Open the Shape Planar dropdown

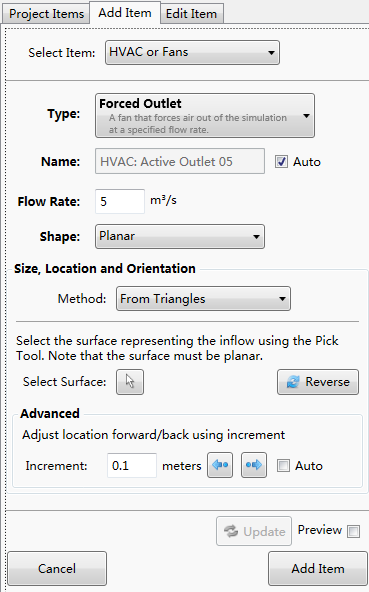point(180,237)
